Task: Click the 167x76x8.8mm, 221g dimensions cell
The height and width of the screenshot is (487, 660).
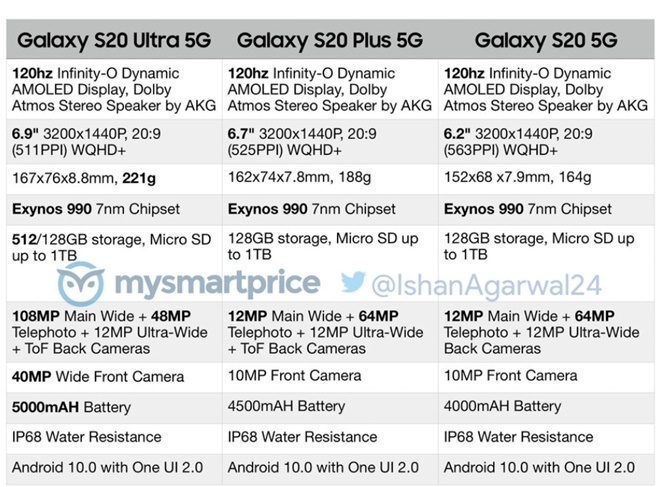Action: click(114, 178)
